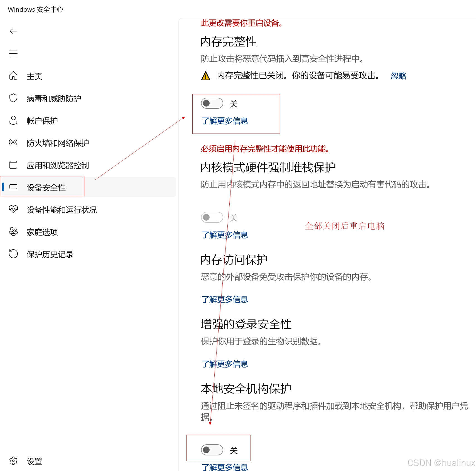Open 保护历史记录 page
Viewport: 476px width, 471px height.
click(x=88, y=254)
